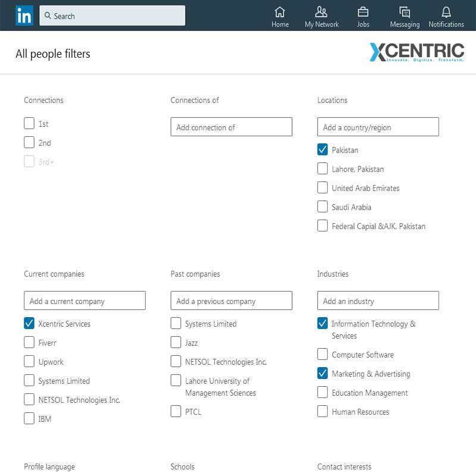476x476 pixels.
Task: Click the Add connection of field
Action: click(231, 127)
